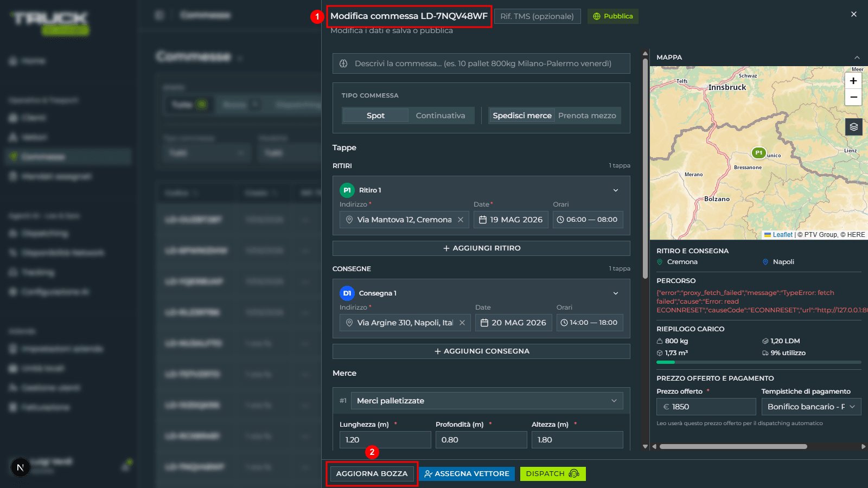Click the 800 kg weight icon
Screen dimensions: 868x488
pos(660,341)
